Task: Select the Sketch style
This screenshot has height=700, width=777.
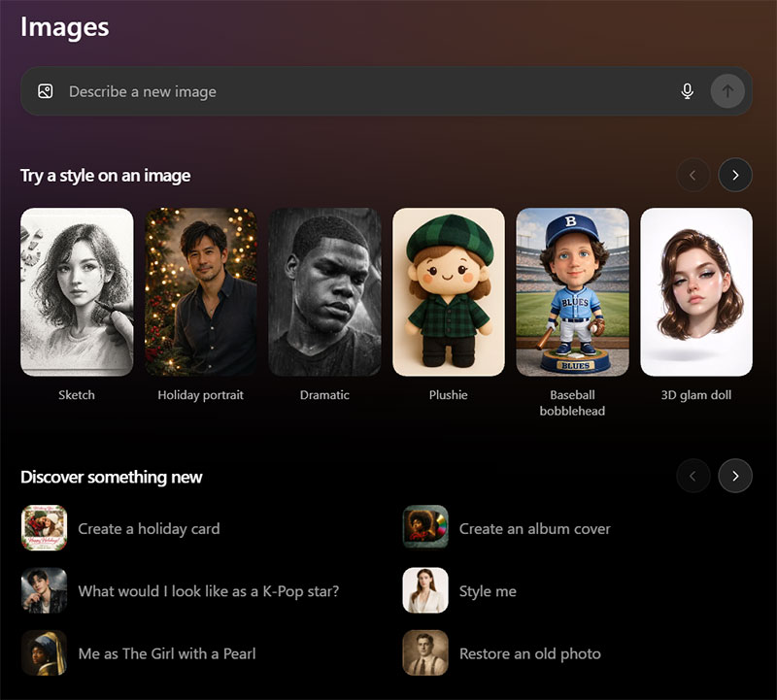Action: (77, 291)
